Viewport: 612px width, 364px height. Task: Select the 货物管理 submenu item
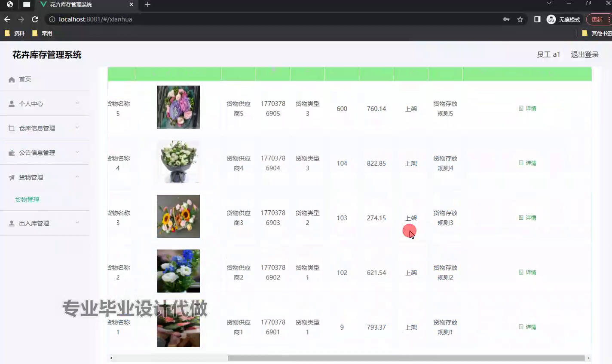click(27, 200)
